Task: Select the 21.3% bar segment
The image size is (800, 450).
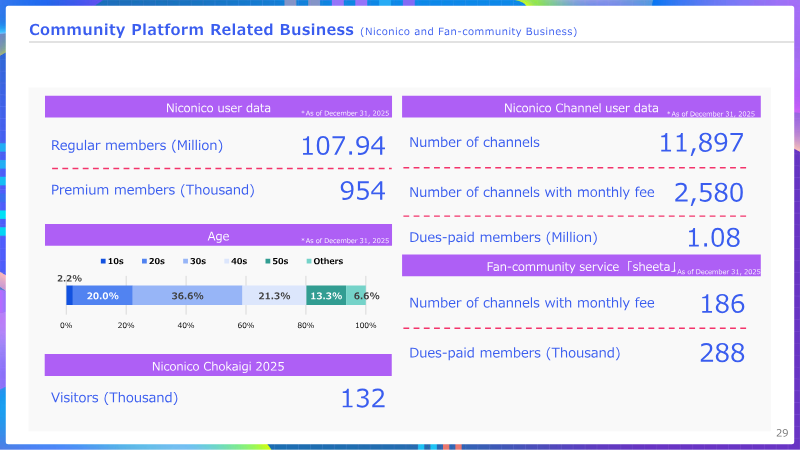Action: tap(274, 295)
